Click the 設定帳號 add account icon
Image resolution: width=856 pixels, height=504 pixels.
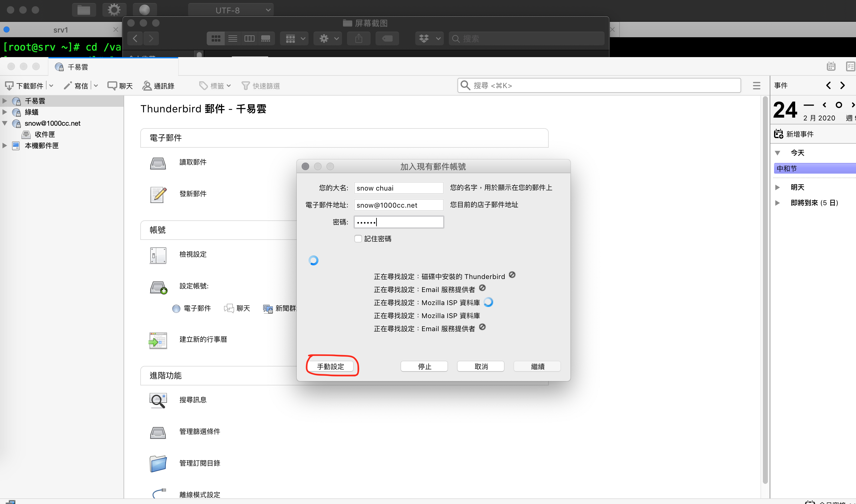[159, 287]
